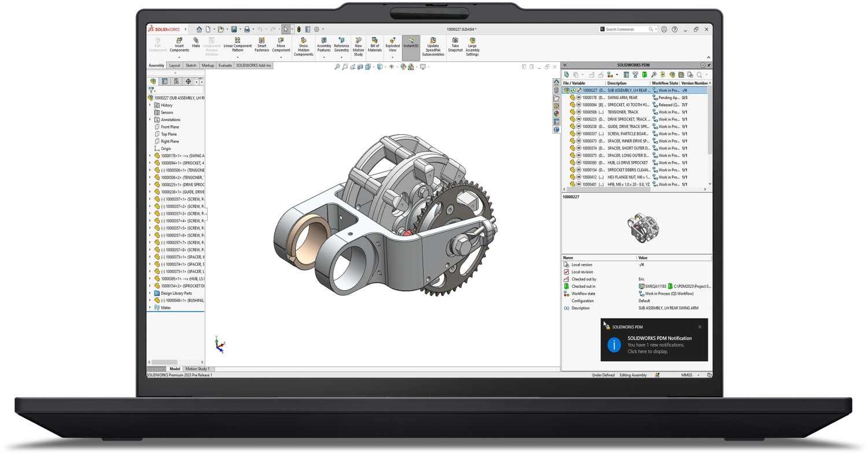The image size is (868, 454).
Task: Expand the History tree node
Action: (x=150, y=105)
